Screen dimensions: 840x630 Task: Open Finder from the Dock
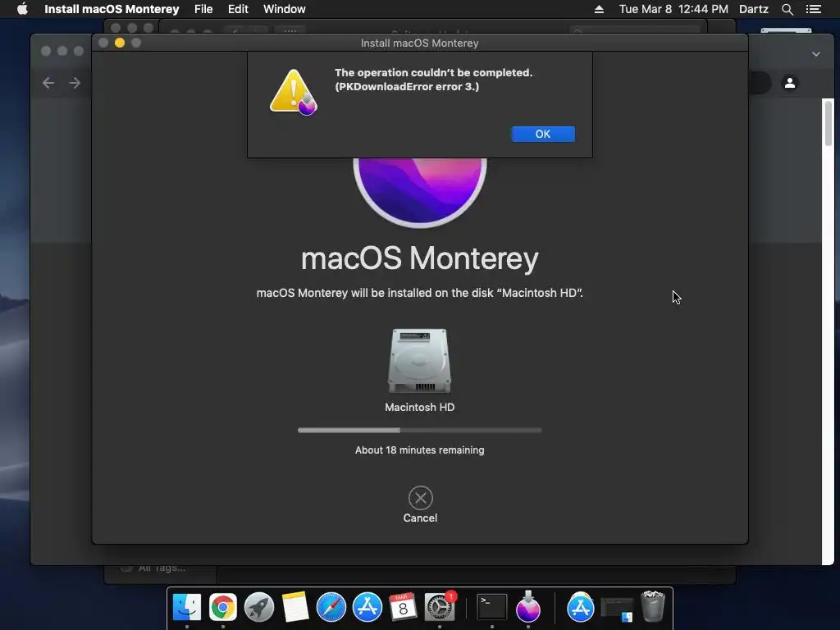(187, 607)
